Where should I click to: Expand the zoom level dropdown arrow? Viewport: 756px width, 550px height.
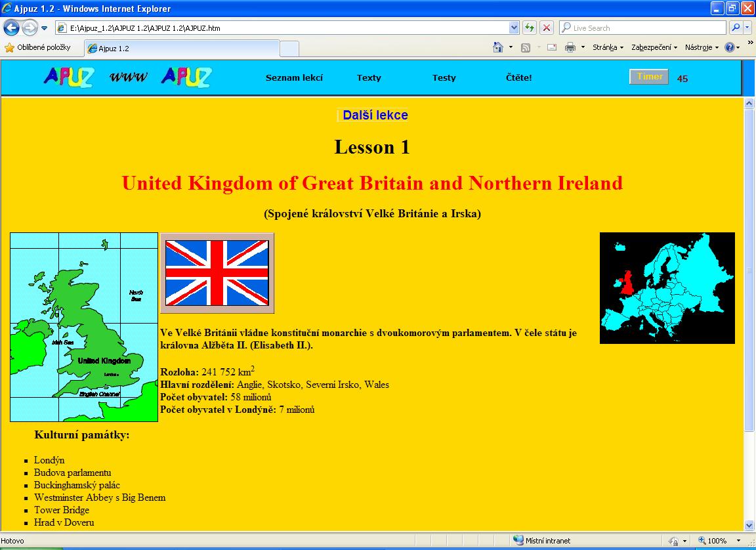738,541
